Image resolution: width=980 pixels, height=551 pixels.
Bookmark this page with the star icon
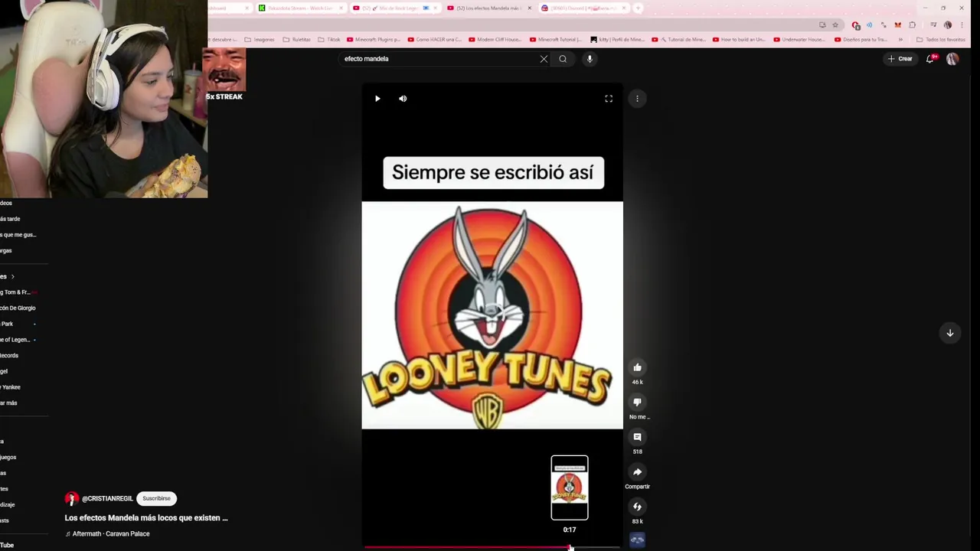[835, 25]
